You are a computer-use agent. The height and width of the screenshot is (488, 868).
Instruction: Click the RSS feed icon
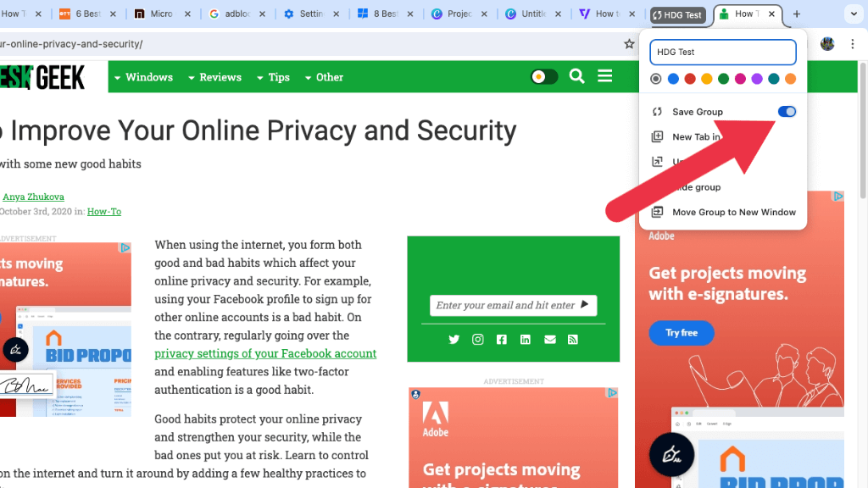click(x=573, y=340)
